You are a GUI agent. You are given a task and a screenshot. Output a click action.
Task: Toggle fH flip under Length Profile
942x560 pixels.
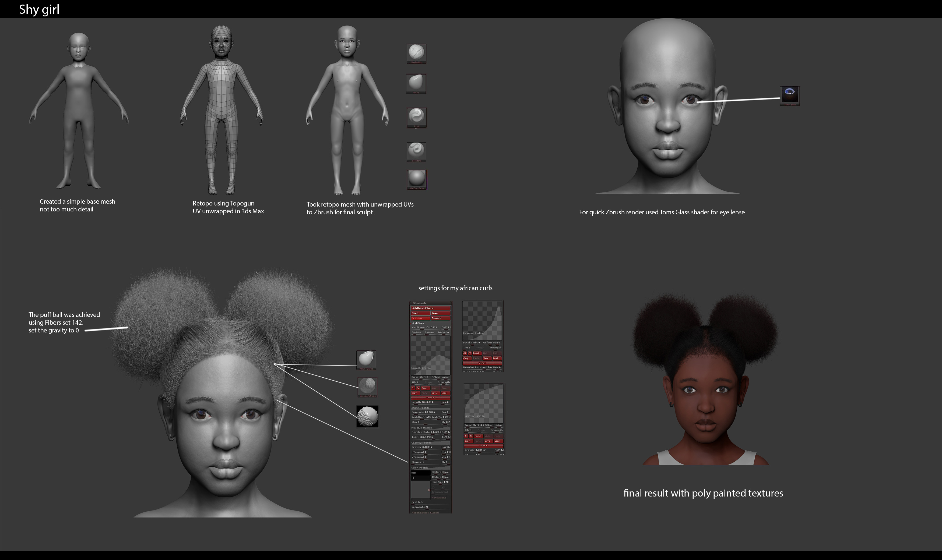point(413,388)
